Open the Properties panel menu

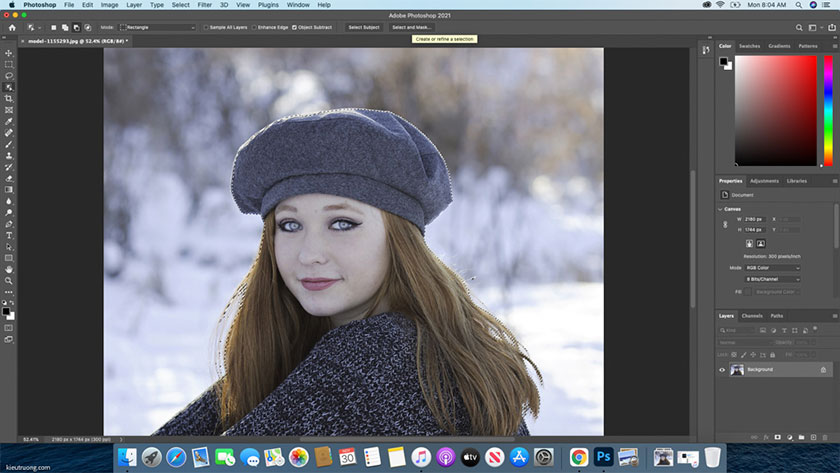(x=835, y=181)
